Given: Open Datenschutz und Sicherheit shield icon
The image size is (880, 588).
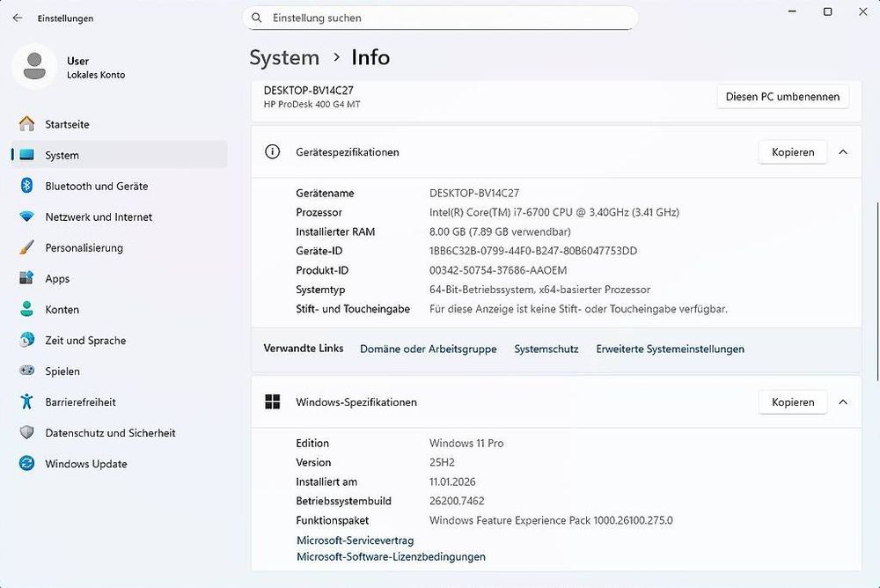Looking at the screenshot, I should coord(27,432).
